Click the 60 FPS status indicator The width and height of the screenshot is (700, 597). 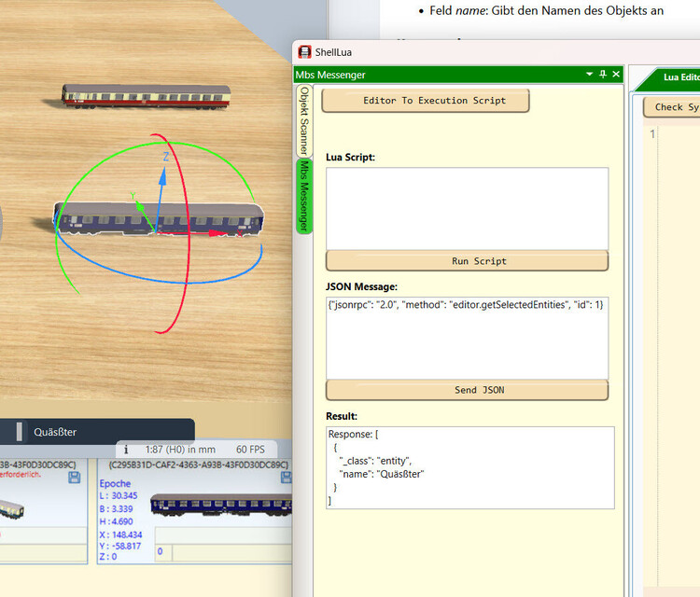[x=250, y=450]
